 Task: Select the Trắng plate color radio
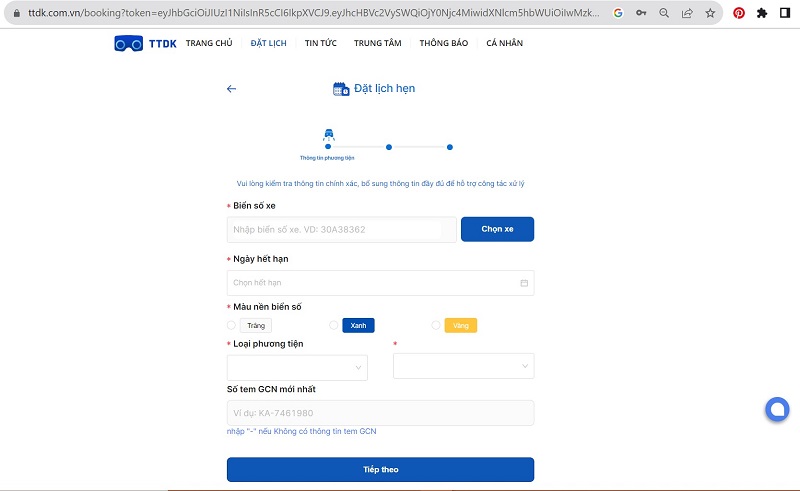pos(232,325)
